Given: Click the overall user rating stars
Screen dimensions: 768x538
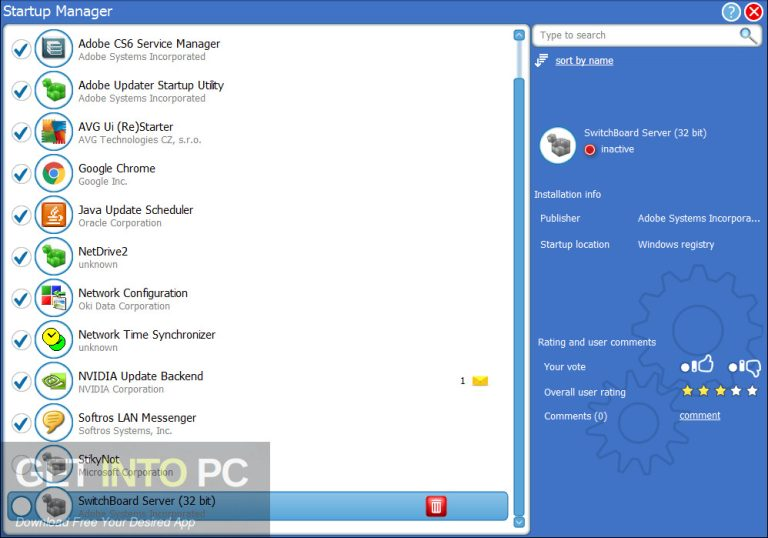Looking at the screenshot, I should coord(720,391).
